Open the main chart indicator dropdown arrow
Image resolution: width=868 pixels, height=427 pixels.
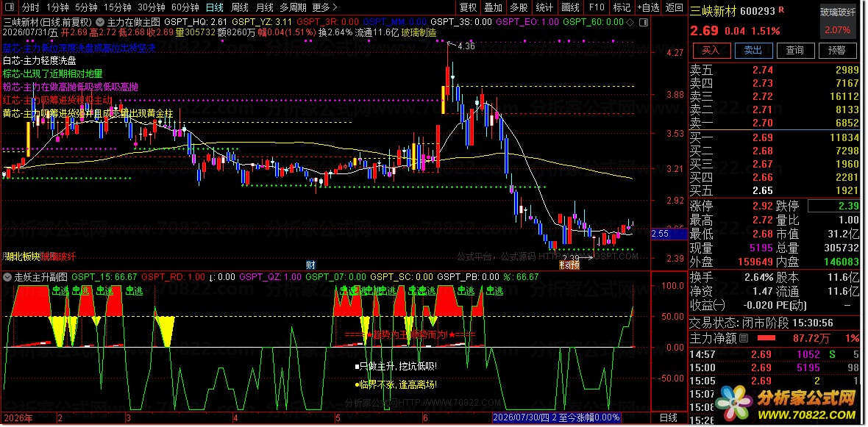(x=99, y=22)
